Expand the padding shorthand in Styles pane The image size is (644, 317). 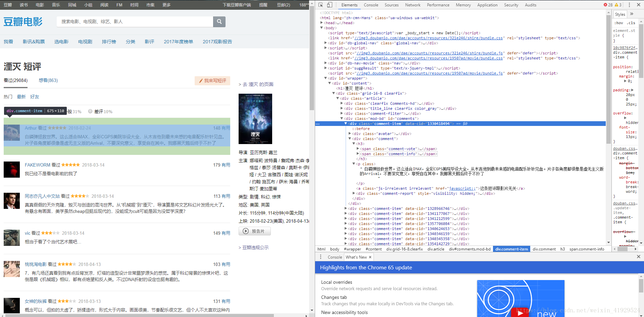632,90
